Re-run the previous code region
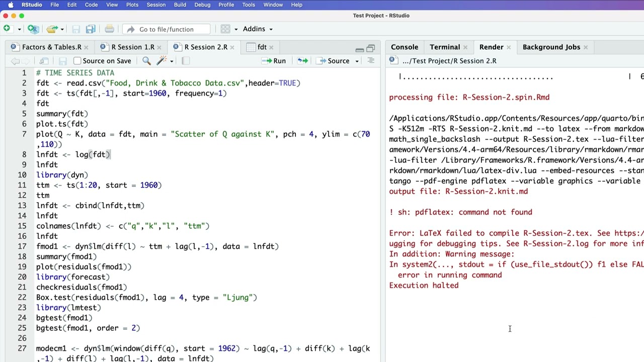Screen dimensions: 644x362 pyautogui.click(x=302, y=61)
